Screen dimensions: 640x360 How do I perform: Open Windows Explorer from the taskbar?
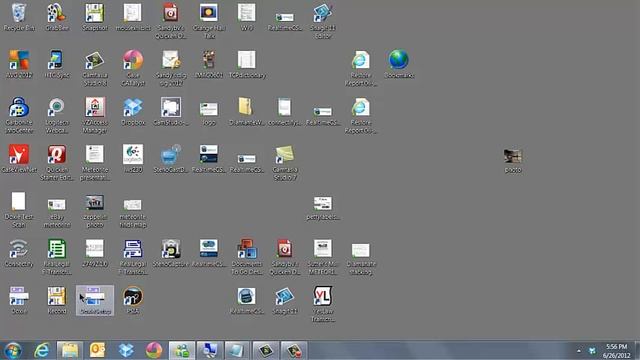69,350
